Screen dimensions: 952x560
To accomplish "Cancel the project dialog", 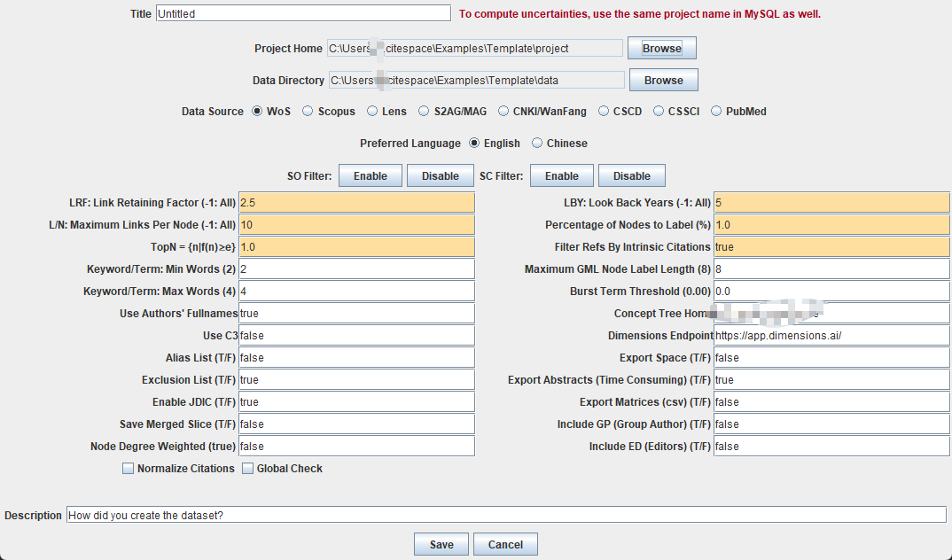I will (x=505, y=544).
